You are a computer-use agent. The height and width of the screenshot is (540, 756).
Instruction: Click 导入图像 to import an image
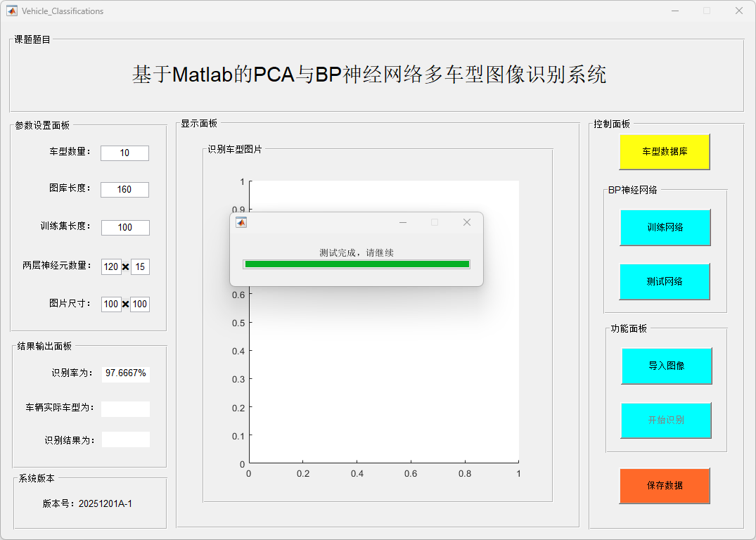[666, 366]
